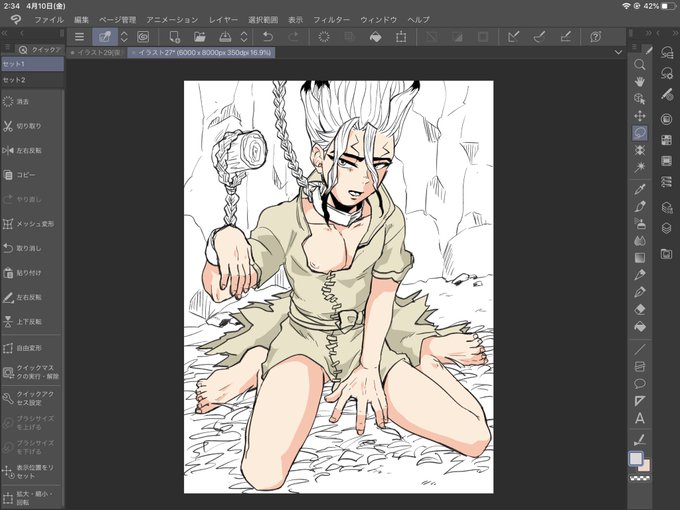The width and height of the screenshot is (680, 510).
Task: Toggle snap to ruler
Action: (x=513, y=37)
